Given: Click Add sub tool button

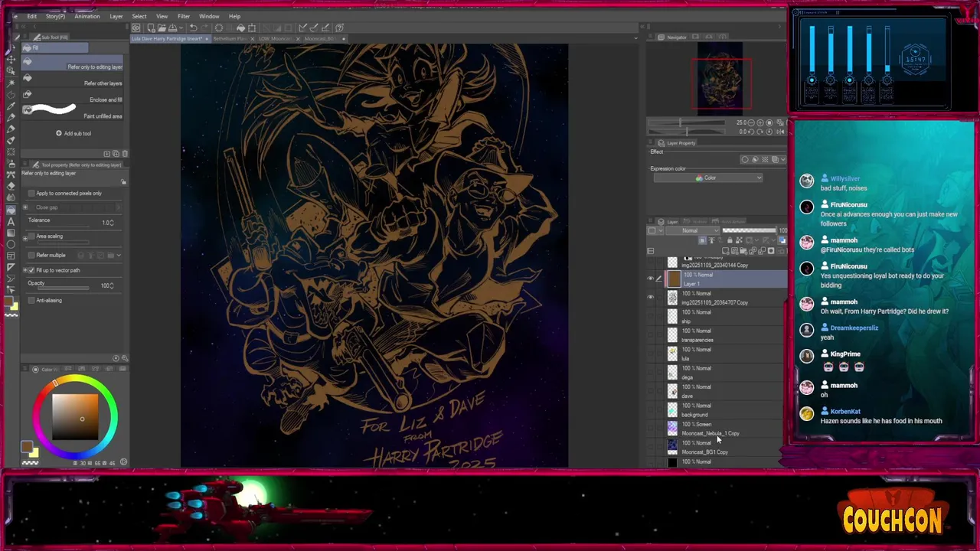Looking at the screenshot, I should point(73,133).
